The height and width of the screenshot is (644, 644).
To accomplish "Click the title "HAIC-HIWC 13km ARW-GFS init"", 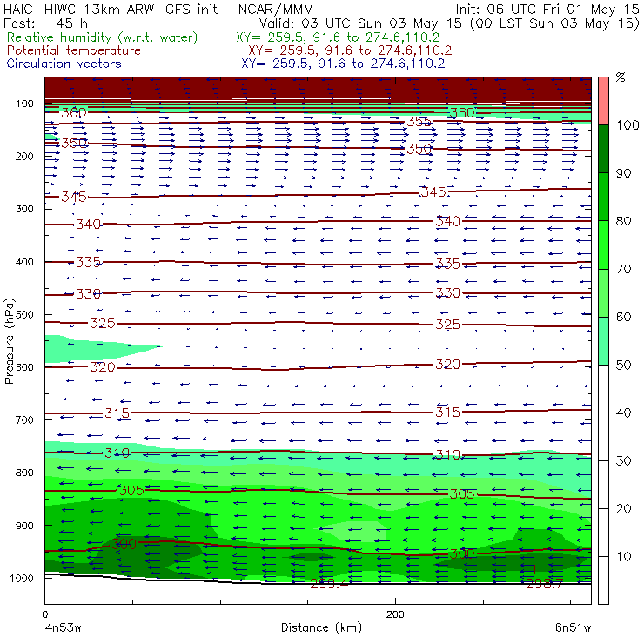I will (x=111, y=9).
